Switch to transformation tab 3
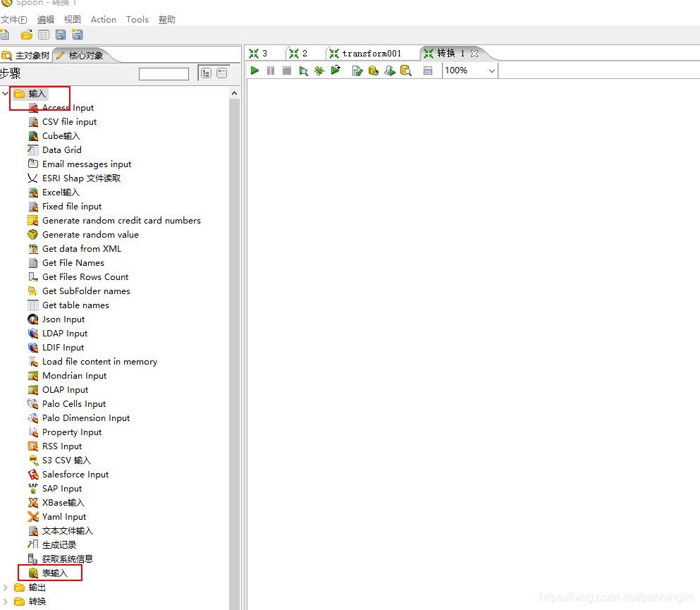Viewport: 700px width, 610px height. tap(259, 54)
